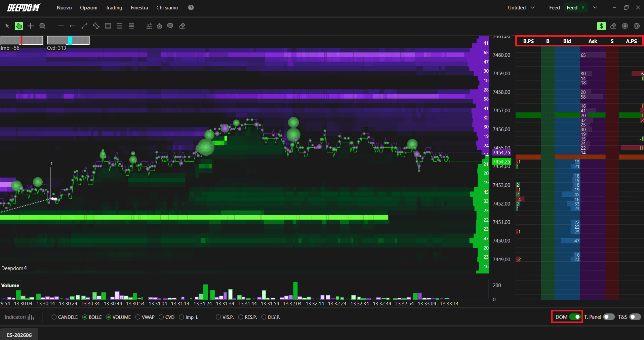This screenshot has height=340, width=644.
Task: Open the Opzioni menu
Action: tap(89, 7)
